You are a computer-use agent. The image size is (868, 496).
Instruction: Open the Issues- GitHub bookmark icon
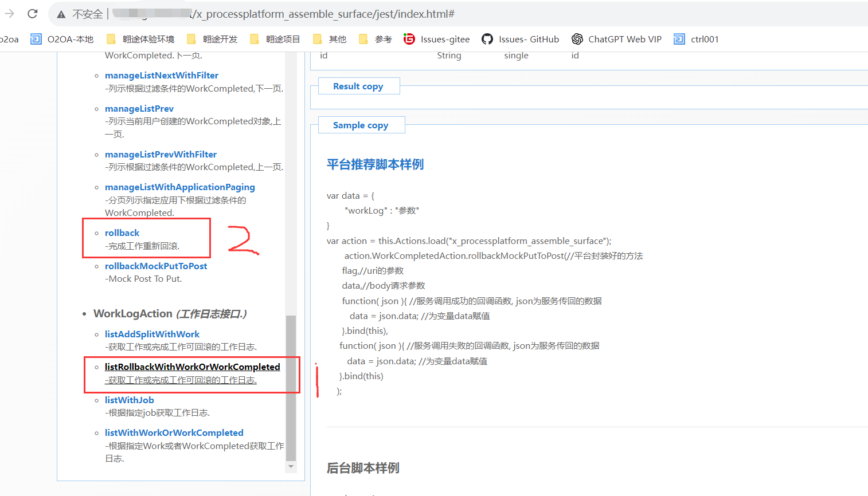pyautogui.click(x=487, y=39)
